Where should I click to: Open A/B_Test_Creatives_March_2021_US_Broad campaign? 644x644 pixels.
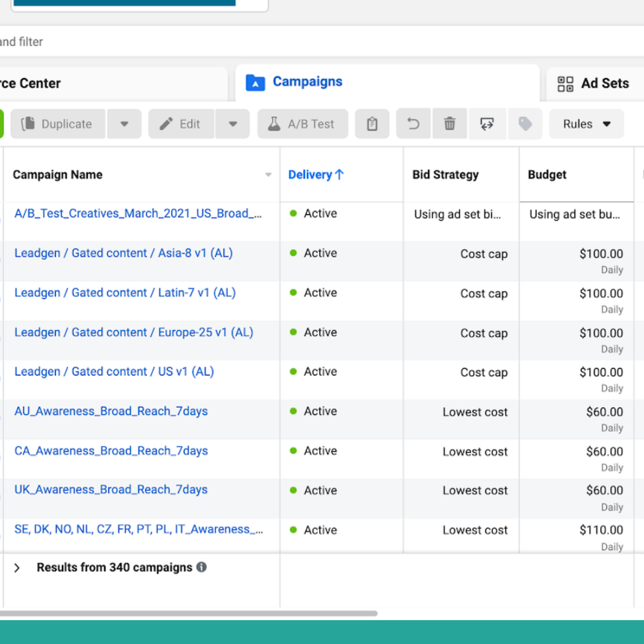[x=138, y=213]
